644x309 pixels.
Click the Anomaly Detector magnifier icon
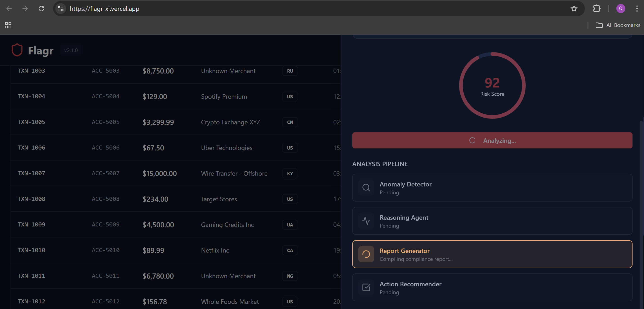(366, 188)
